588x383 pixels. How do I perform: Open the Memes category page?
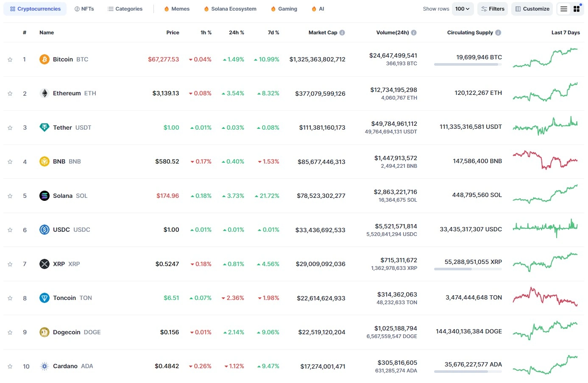coord(176,8)
